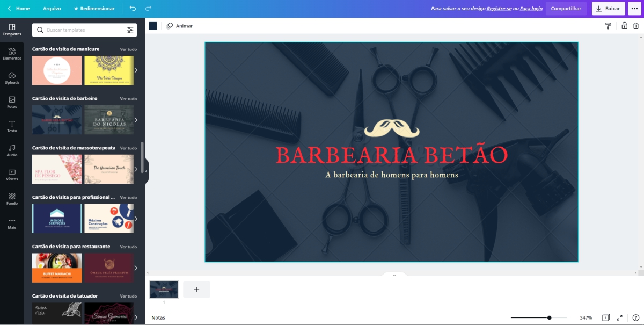Select page 1 thumbnail in strip

[164, 290]
